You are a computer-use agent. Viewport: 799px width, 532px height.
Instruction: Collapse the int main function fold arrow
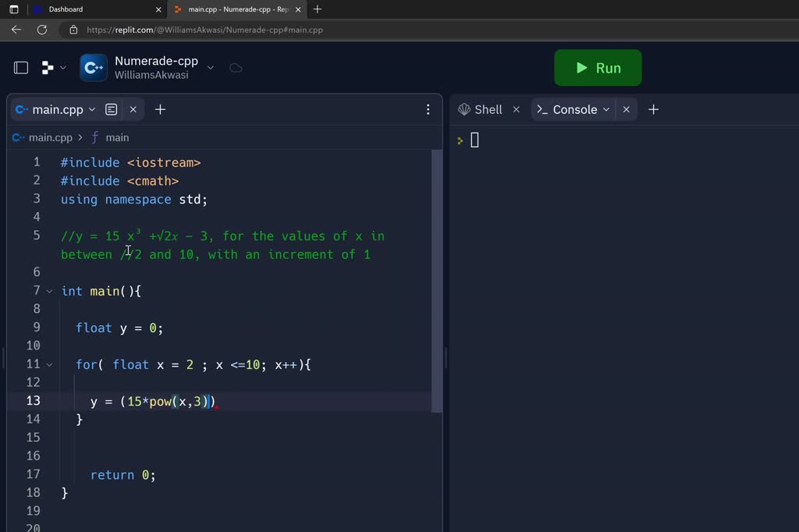[x=49, y=291]
